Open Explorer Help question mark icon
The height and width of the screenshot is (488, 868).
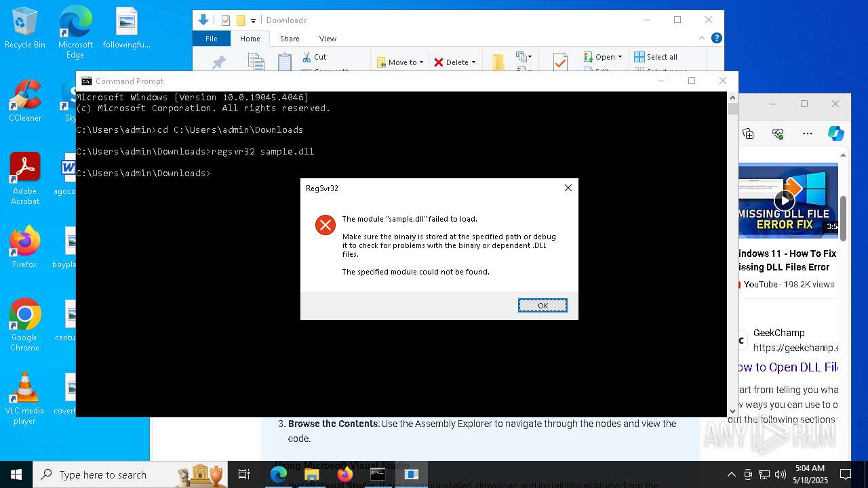(x=716, y=39)
